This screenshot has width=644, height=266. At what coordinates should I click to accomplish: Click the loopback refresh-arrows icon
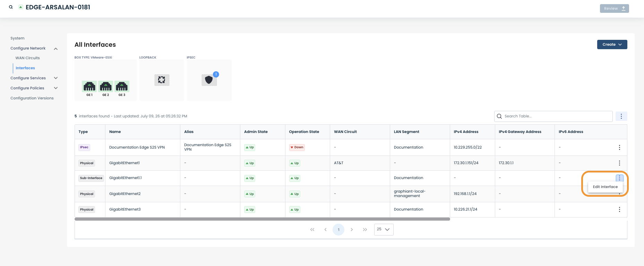point(162,80)
